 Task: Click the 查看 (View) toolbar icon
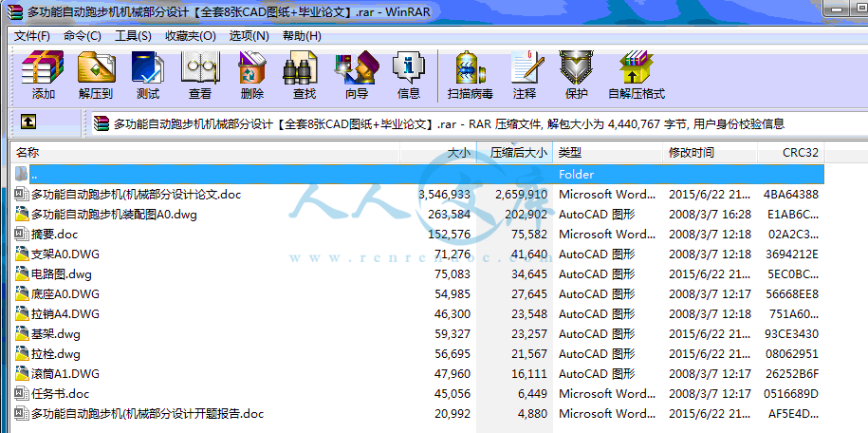200,67
